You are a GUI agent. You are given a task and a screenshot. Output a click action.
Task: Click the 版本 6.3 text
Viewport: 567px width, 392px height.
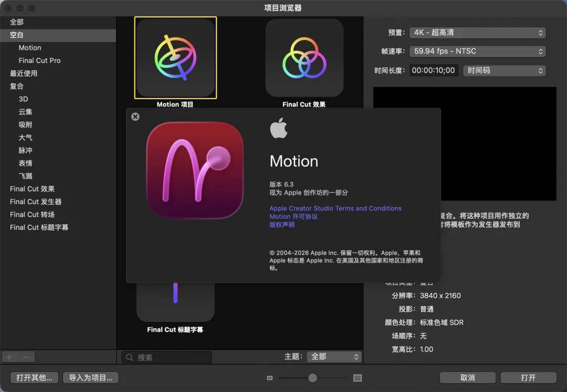point(281,184)
